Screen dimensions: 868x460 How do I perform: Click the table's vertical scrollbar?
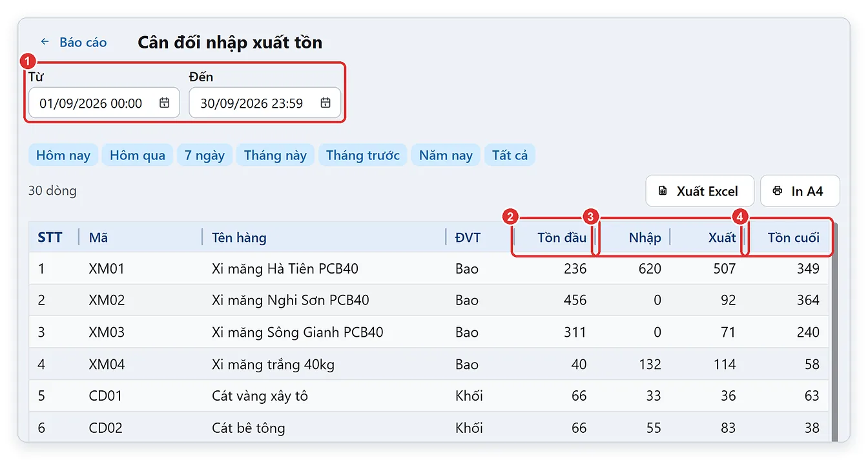click(x=834, y=332)
